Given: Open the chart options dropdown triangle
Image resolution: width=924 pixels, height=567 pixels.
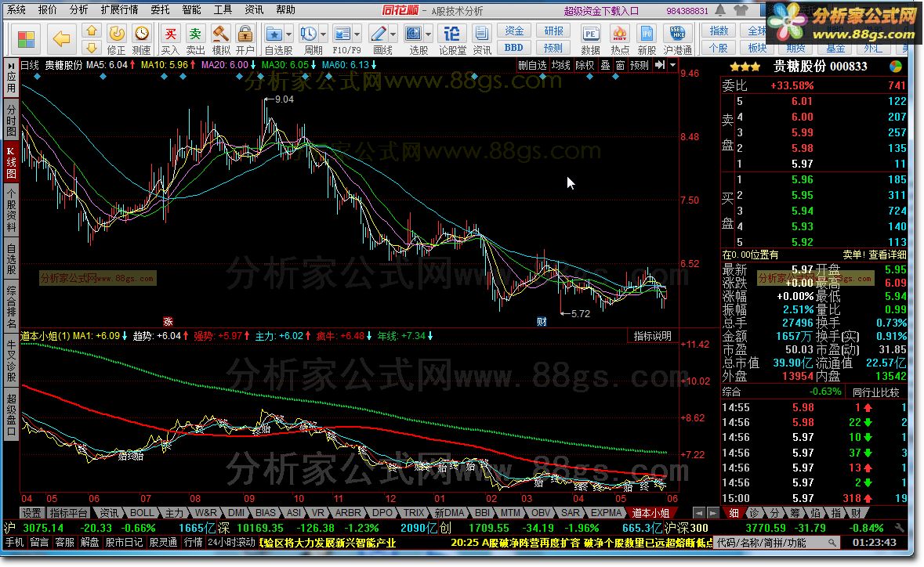Looking at the screenshot, I should 673,65.
